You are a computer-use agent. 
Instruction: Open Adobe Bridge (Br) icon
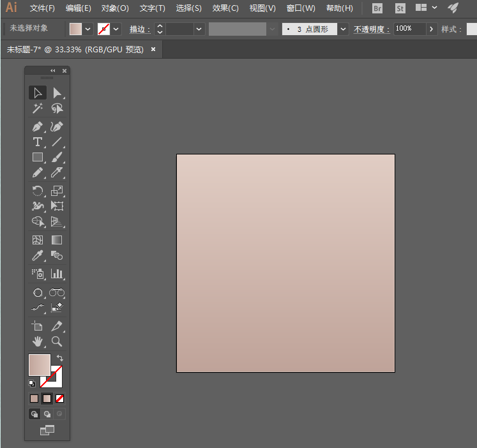(x=377, y=8)
